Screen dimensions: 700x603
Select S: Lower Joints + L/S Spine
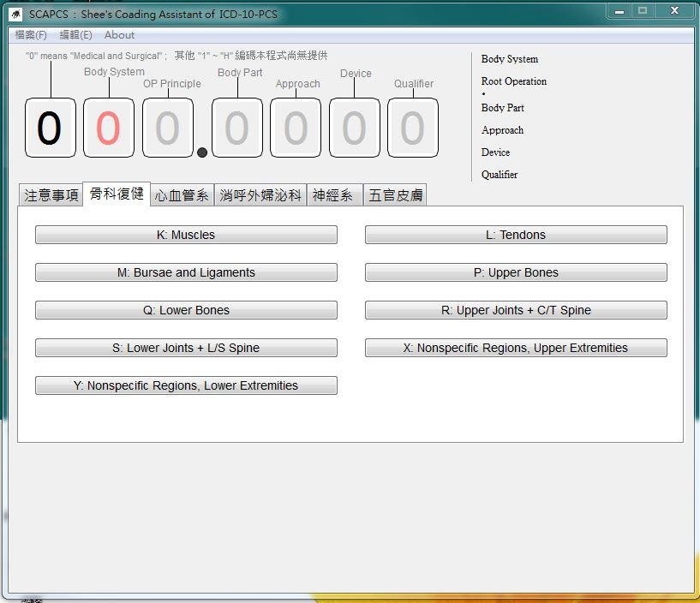(186, 348)
